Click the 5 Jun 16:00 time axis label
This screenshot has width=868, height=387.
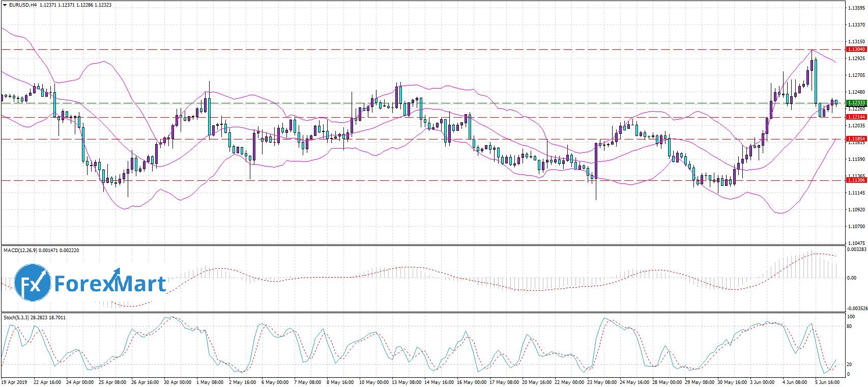point(827,382)
